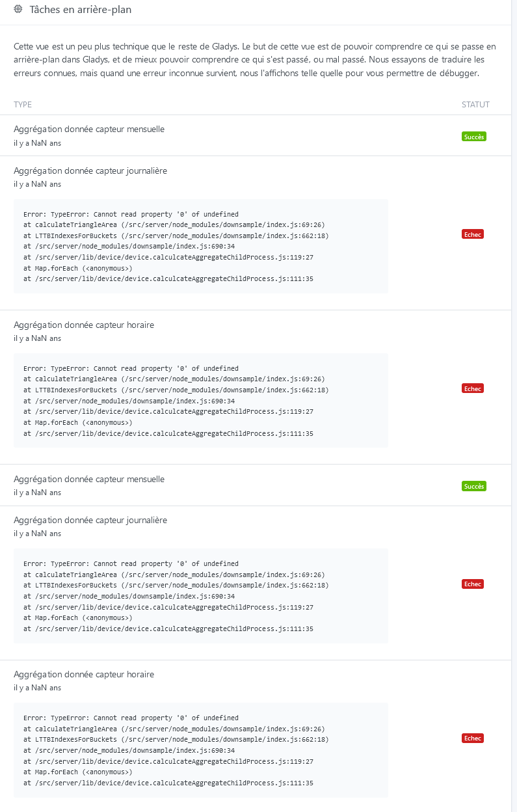Click Echec badge of first journalière task
This screenshot has height=812, width=517.
473,234
